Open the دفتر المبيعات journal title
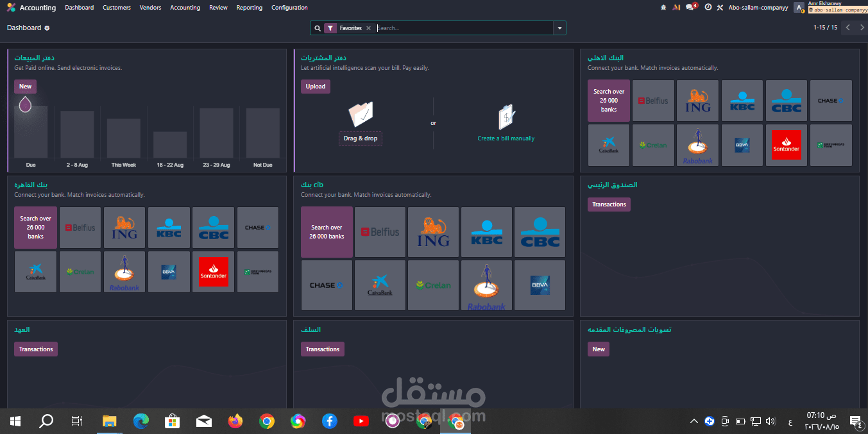 (34, 58)
